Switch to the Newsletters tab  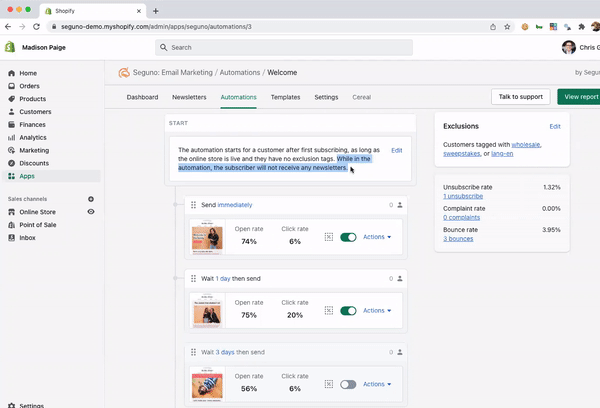189,97
